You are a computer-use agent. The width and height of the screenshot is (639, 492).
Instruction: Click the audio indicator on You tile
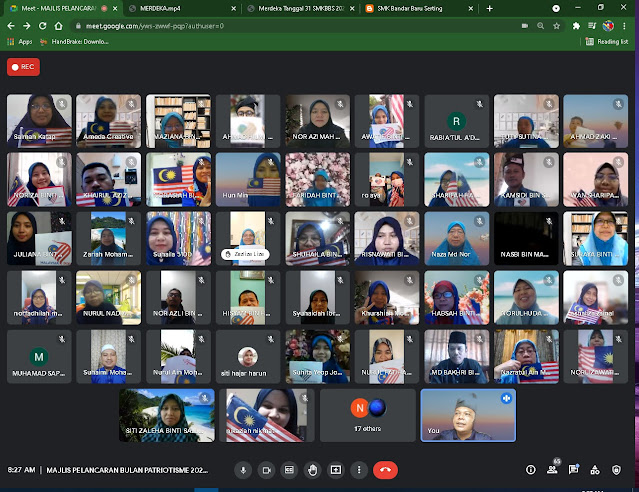click(x=507, y=398)
